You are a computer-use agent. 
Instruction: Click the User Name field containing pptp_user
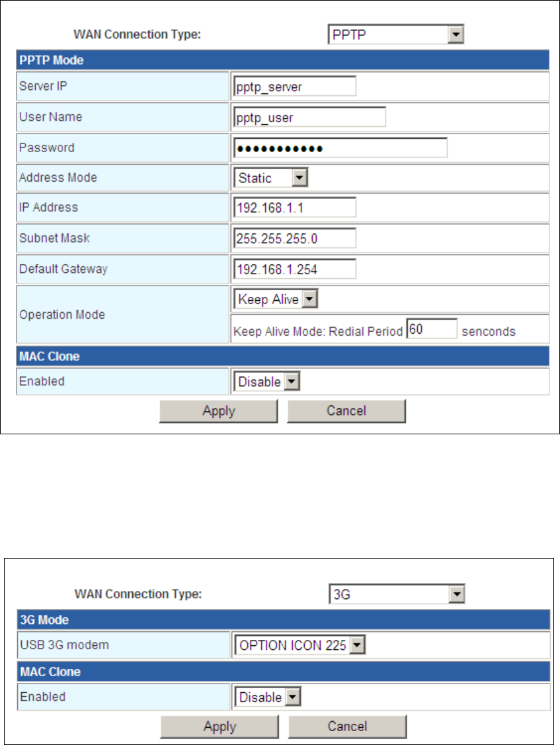(x=309, y=118)
